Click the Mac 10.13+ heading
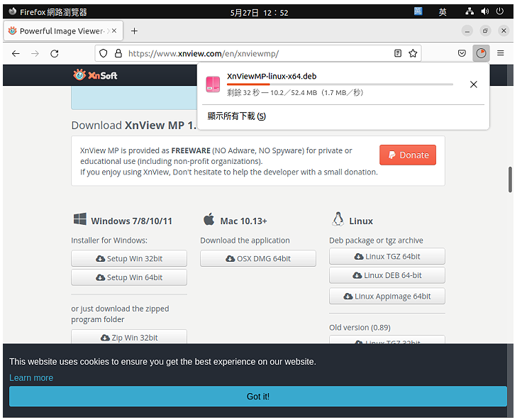The height and width of the screenshot is (420, 522). click(x=244, y=221)
